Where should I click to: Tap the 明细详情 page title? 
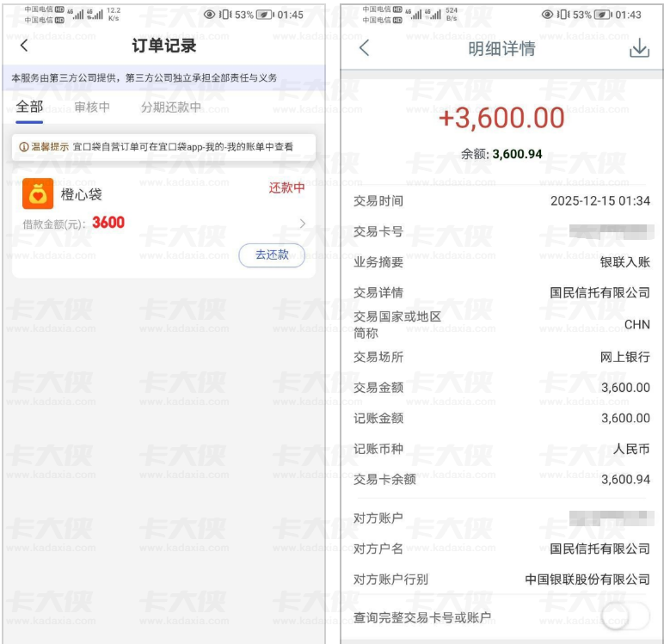pos(501,48)
